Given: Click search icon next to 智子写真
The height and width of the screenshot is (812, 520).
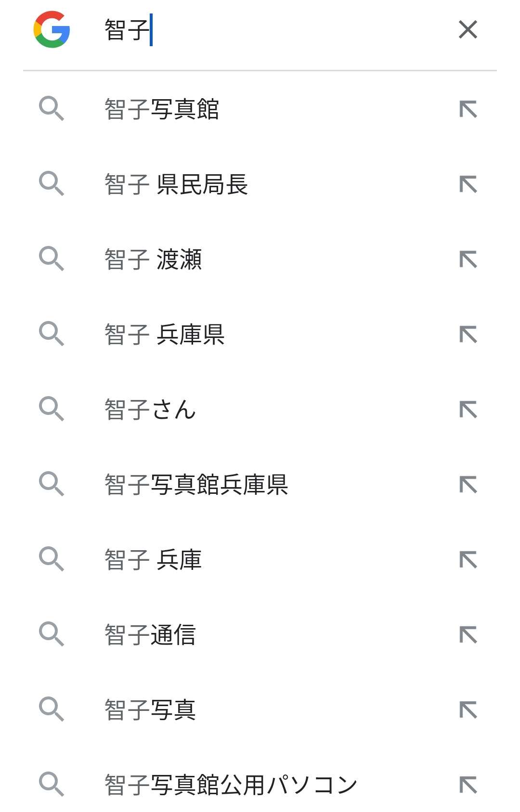Looking at the screenshot, I should pyautogui.click(x=52, y=710).
